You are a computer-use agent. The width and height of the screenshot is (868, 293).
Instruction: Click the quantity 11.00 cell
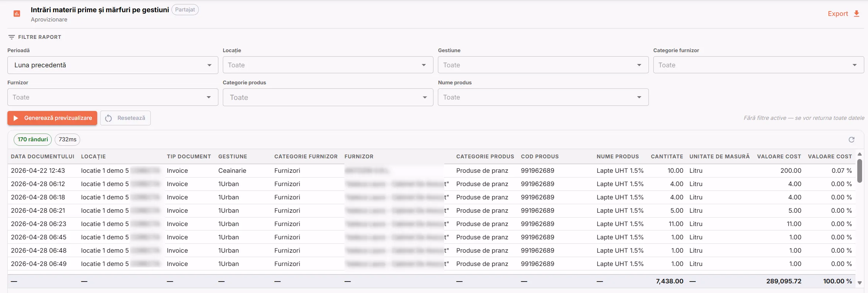point(676,224)
